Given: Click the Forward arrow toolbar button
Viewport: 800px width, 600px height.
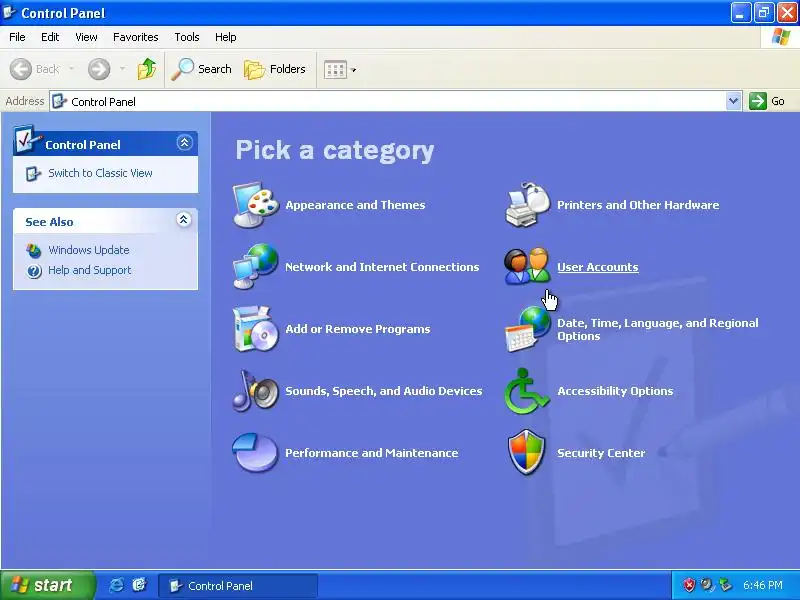Looking at the screenshot, I should [99, 69].
